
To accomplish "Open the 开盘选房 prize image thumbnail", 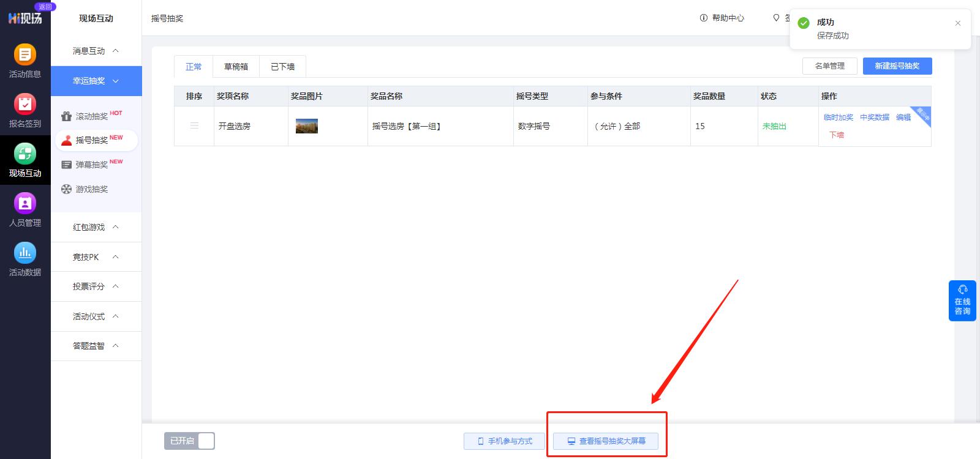I will [x=306, y=126].
